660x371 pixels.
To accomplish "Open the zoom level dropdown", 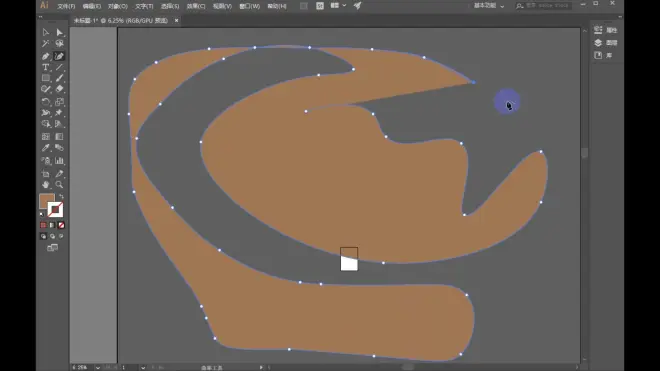I will click(x=98, y=368).
